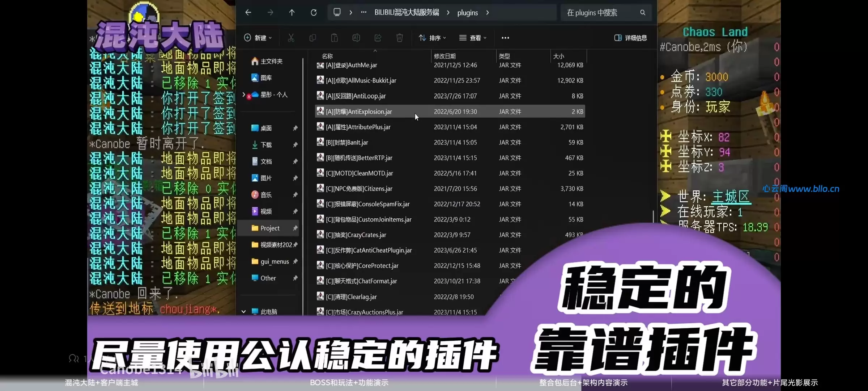Open the 排序 sort dropdown
Screen dimensions: 868x391
tap(433, 38)
